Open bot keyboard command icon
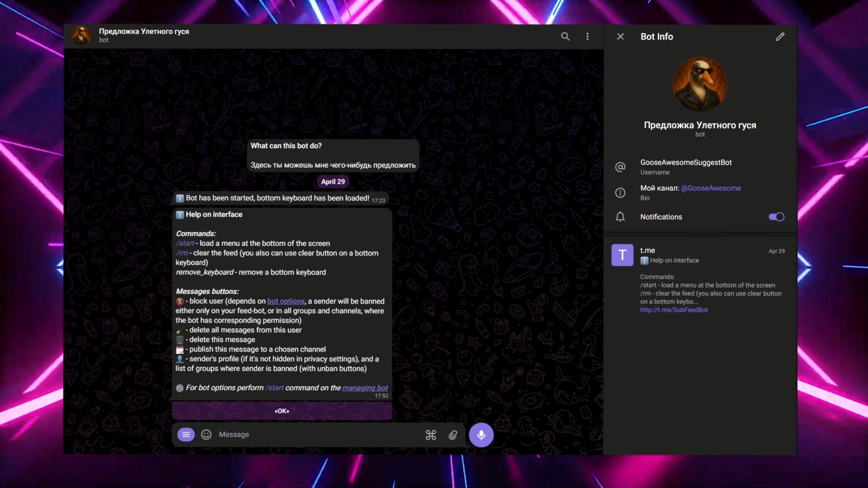 click(430, 435)
